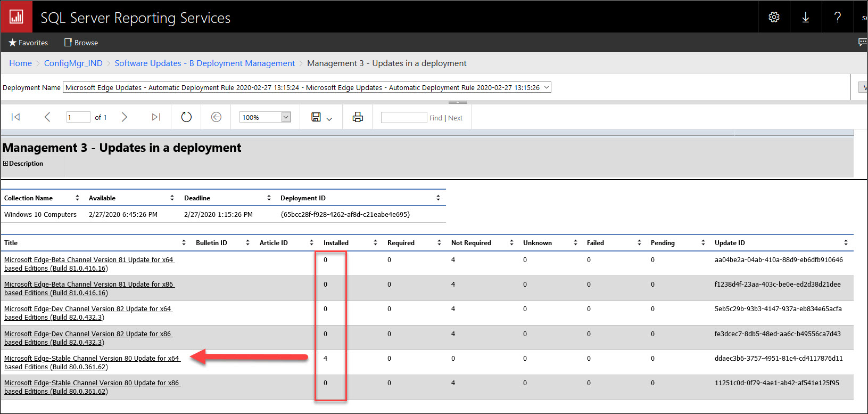Click the Find text search box
Image resolution: width=868 pixels, height=414 pixels.
pyautogui.click(x=404, y=117)
